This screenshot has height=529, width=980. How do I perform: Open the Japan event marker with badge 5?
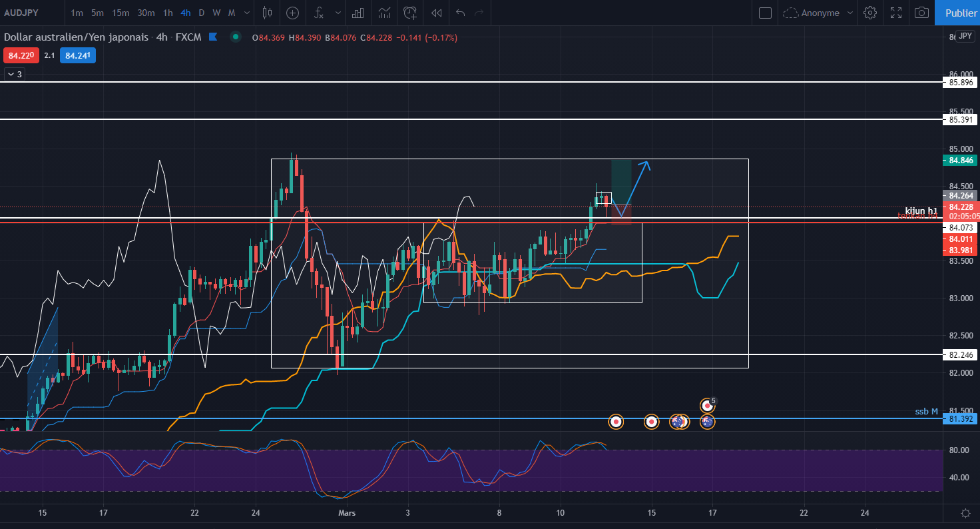[x=708, y=405]
